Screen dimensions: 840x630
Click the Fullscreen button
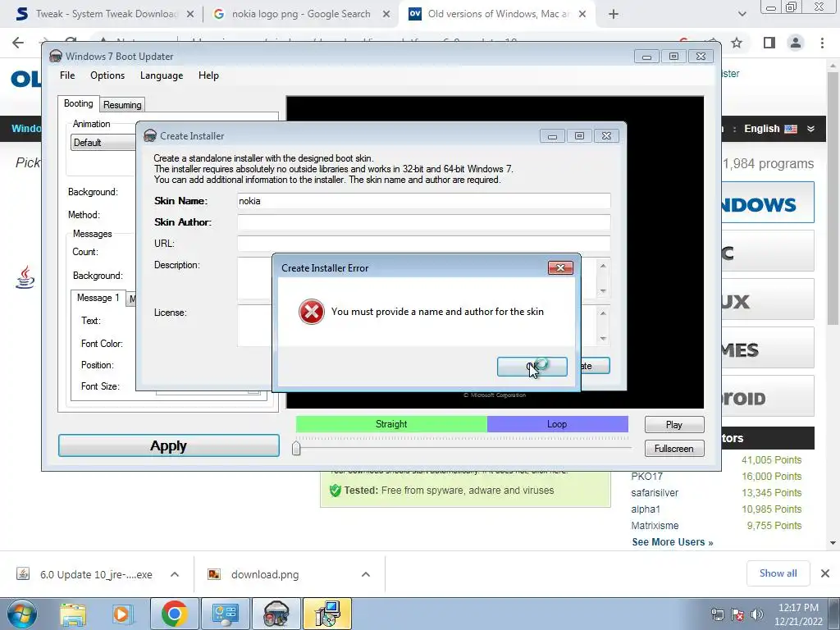(x=674, y=449)
